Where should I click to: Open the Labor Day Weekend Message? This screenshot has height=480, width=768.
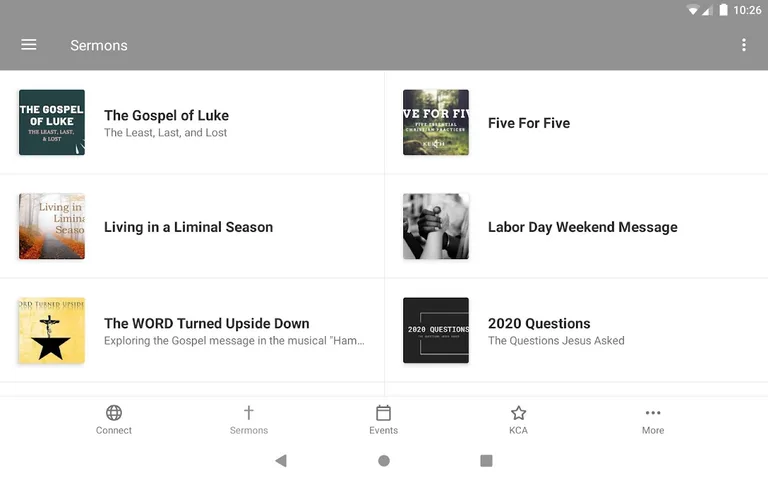click(x=582, y=227)
